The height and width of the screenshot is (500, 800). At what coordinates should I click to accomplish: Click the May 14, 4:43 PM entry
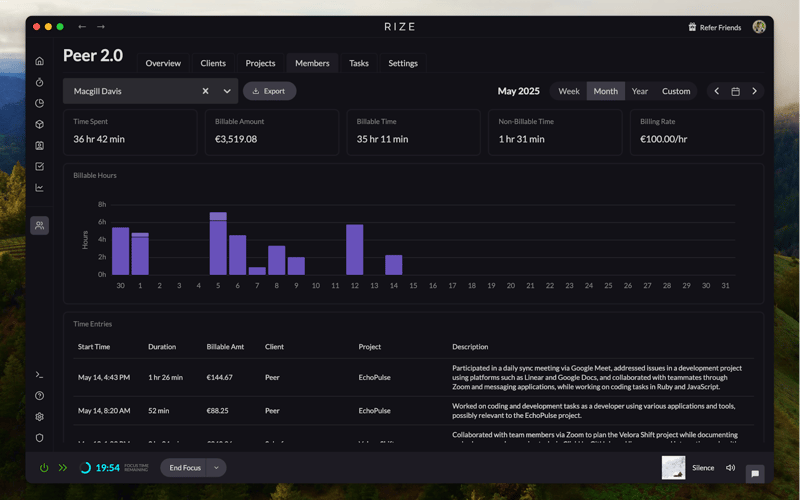point(413,378)
